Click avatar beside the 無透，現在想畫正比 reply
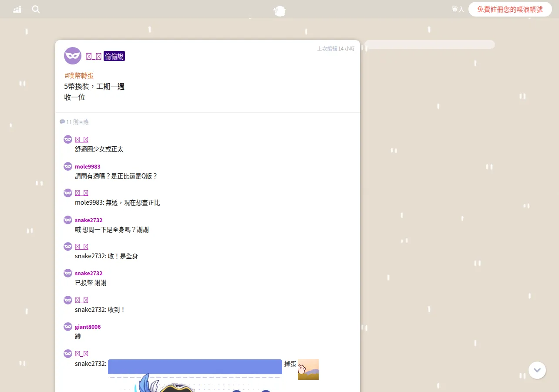559x392 pixels. 68,193
